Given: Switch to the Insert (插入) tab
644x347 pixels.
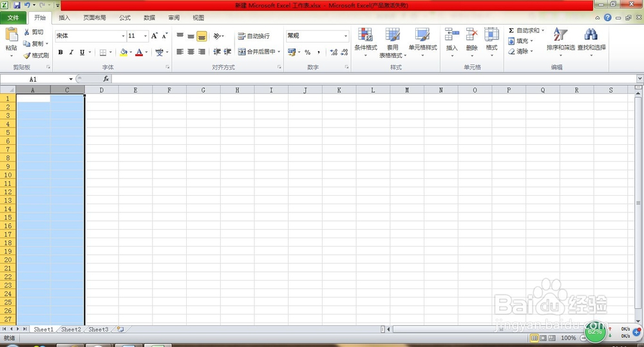Looking at the screenshot, I should click(64, 17).
